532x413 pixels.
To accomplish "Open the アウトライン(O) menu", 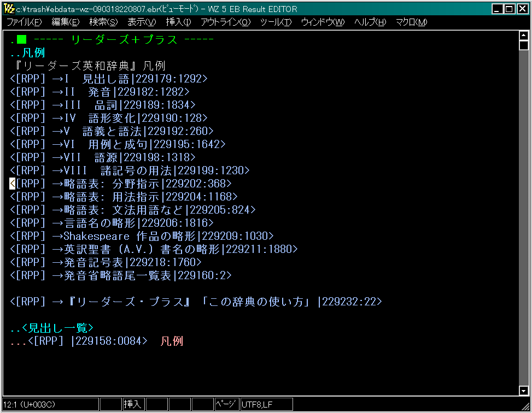I will [226, 22].
